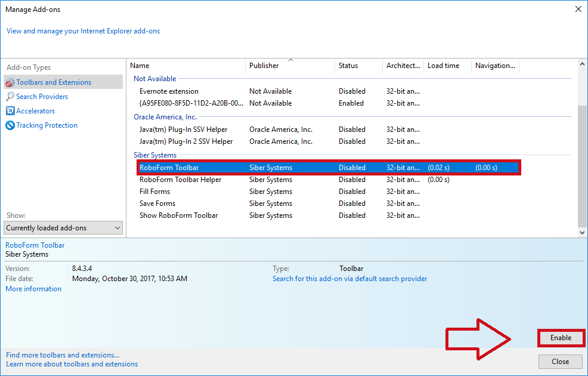Click the version value 8.4.3.4

tap(82, 269)
